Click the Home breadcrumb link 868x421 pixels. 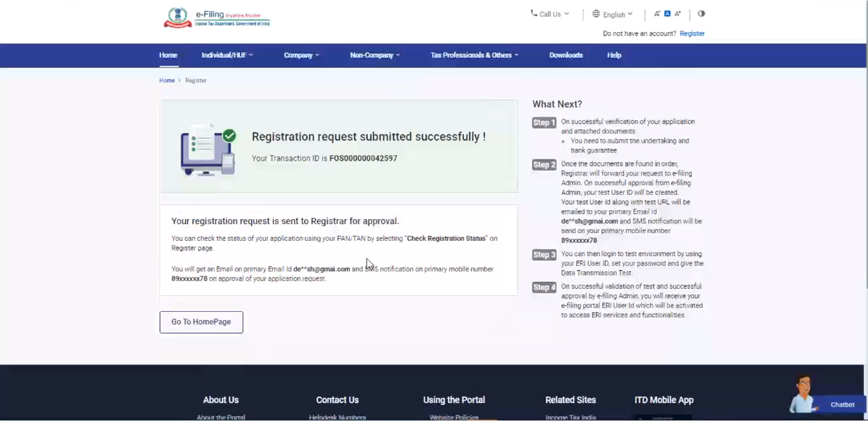tap(167, 81)
